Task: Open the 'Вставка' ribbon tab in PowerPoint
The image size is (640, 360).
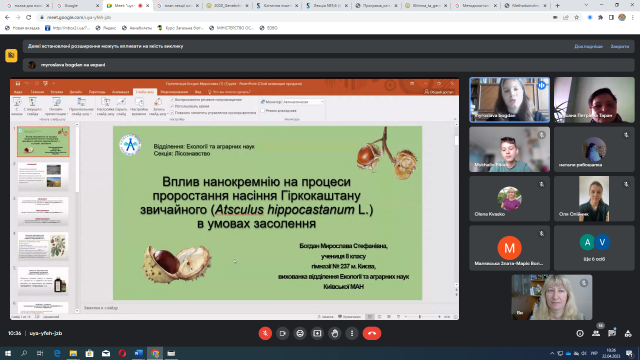Action: (57, 92)
